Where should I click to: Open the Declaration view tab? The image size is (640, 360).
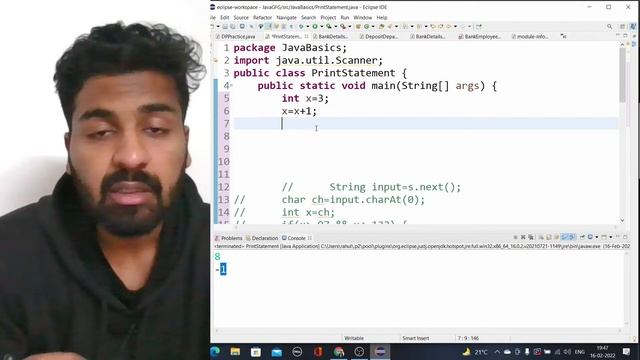point(262,238)
